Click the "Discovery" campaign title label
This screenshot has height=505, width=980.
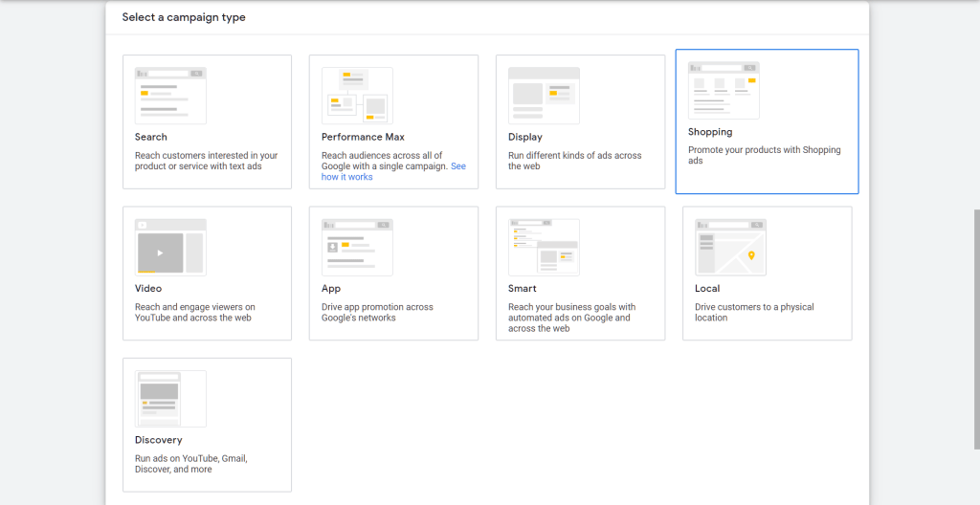tap(159, 440)
